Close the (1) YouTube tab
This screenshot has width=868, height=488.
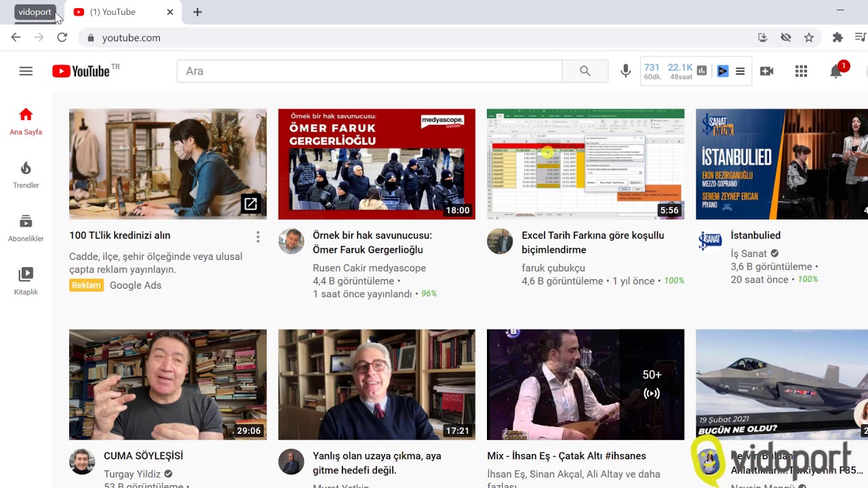[170, 12]
